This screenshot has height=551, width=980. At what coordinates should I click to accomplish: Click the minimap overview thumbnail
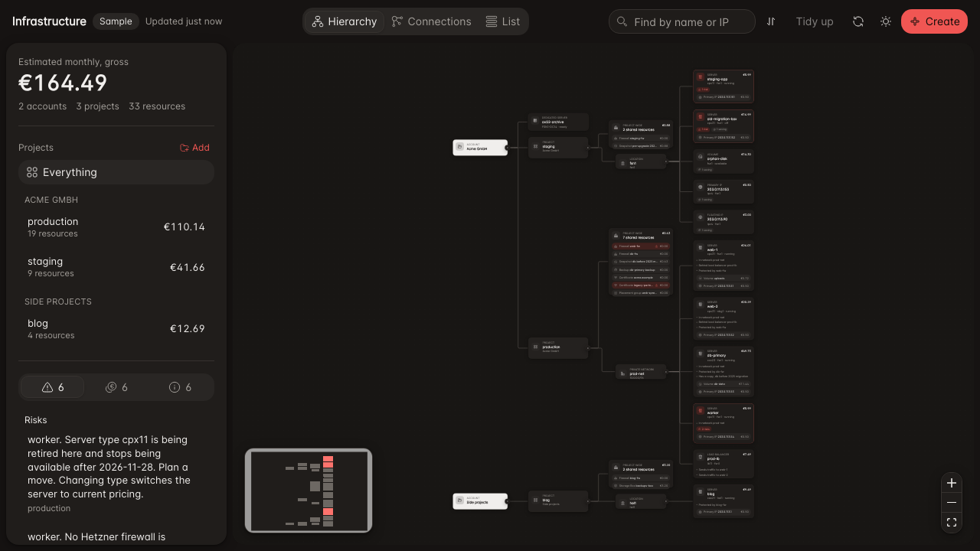(x=309, y=491)
